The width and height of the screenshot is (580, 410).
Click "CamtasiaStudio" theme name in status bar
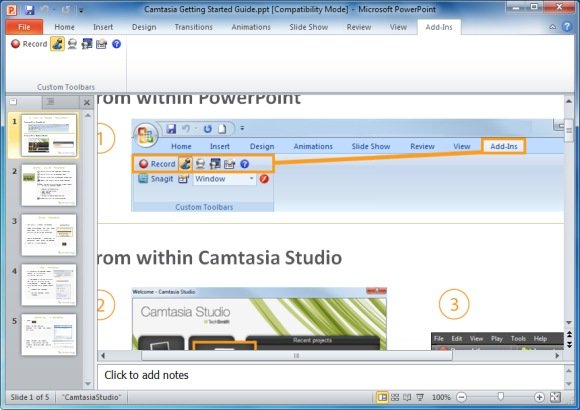pyautogui.click(x=91, y=397)
